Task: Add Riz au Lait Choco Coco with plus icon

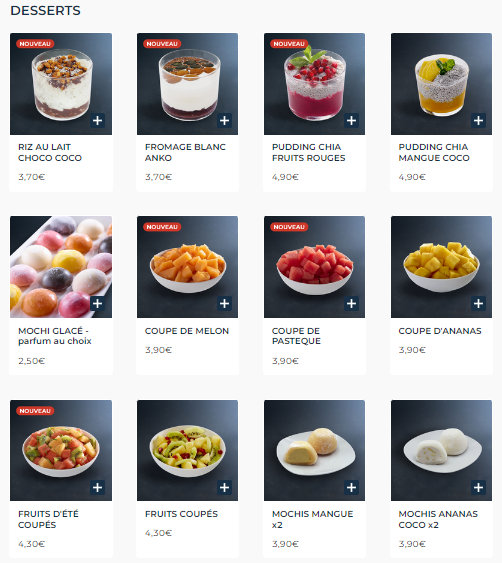Action: click(97, 121)
